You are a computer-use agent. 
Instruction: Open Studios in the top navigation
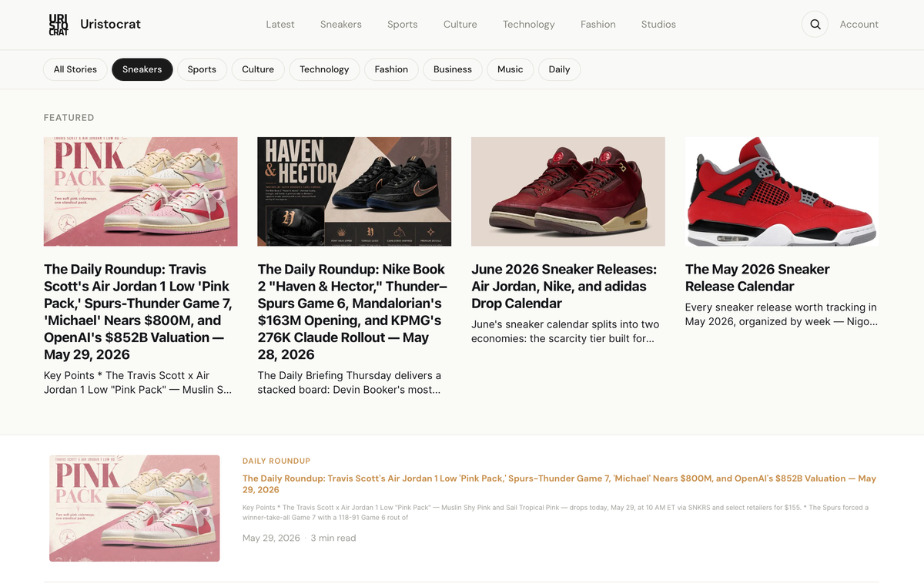[x=658, y=25]
